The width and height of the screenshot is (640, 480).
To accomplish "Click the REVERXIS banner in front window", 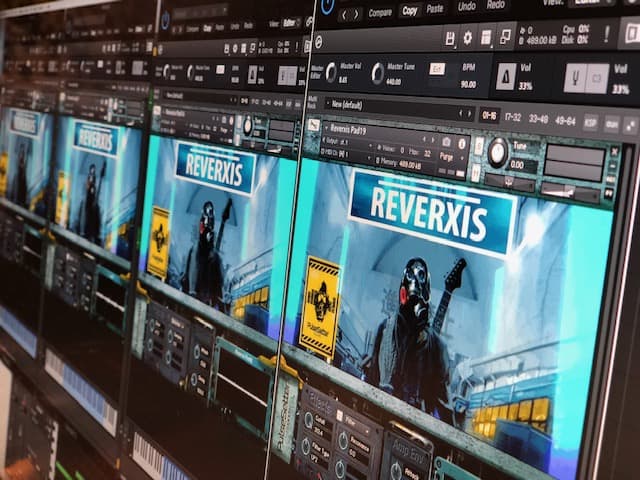I will point(430,212).
